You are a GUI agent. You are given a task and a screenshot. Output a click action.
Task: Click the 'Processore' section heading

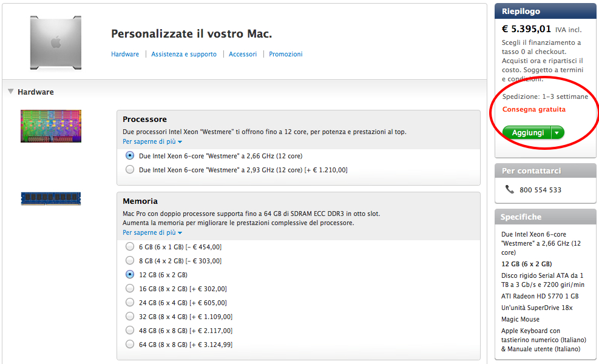[145, 119]
